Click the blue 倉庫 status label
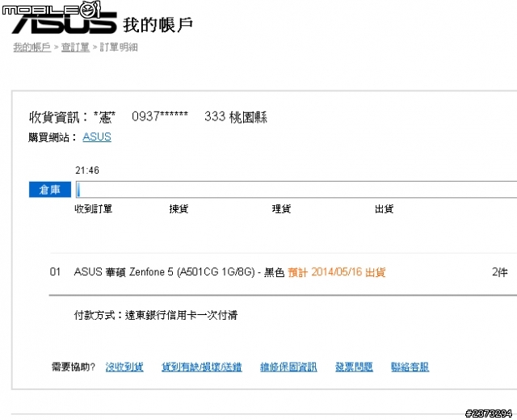517x420 pixels. (50, 190)
